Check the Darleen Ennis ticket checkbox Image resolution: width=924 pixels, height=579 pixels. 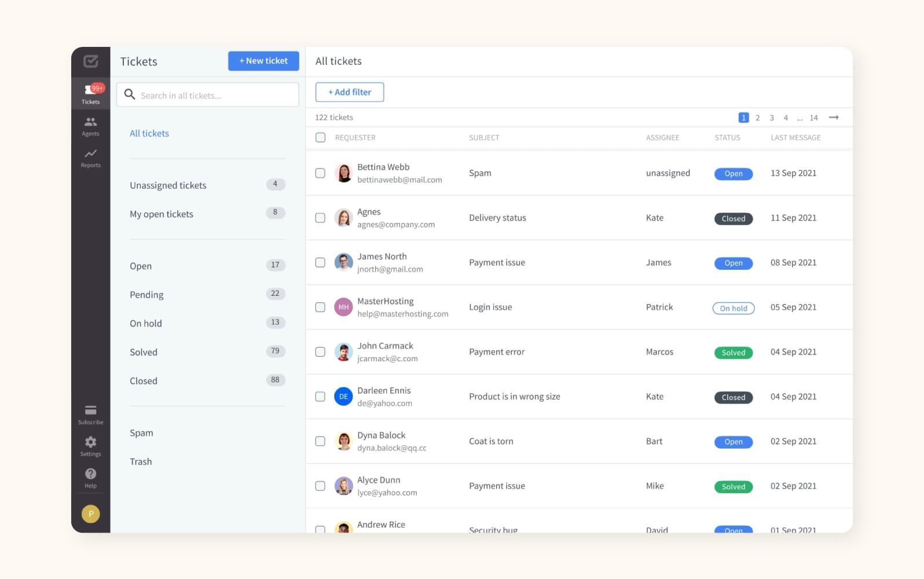click(x=320, y=397)
